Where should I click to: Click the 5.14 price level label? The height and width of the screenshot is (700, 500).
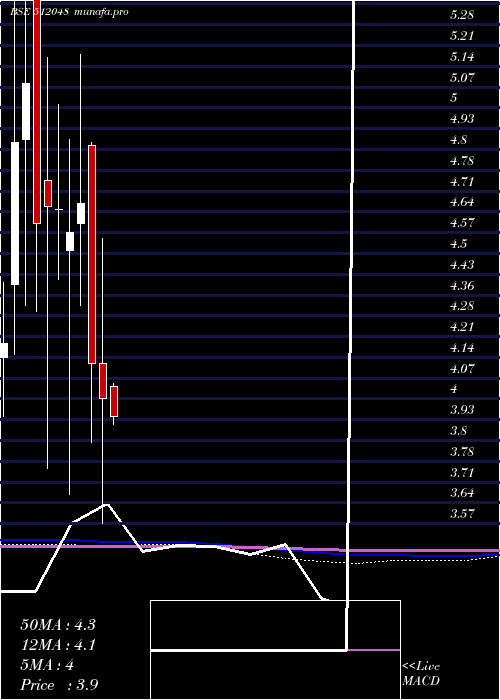tap(462, 57)
